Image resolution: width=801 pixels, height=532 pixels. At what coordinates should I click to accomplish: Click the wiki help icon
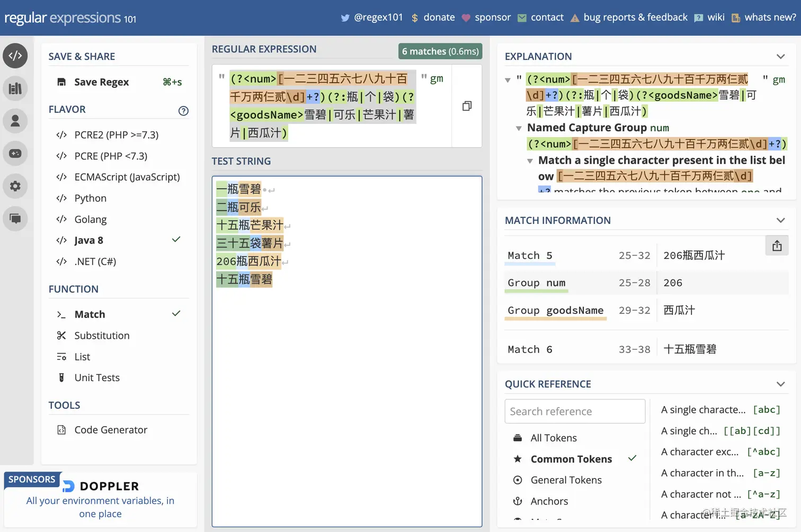pyautogui.click(x=699, y=18)
